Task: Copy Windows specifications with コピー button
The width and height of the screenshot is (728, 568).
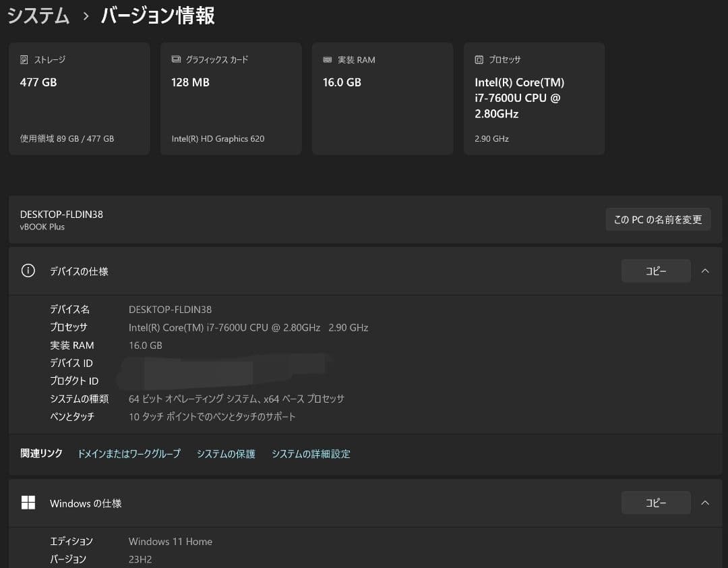Action: [656, 503]
